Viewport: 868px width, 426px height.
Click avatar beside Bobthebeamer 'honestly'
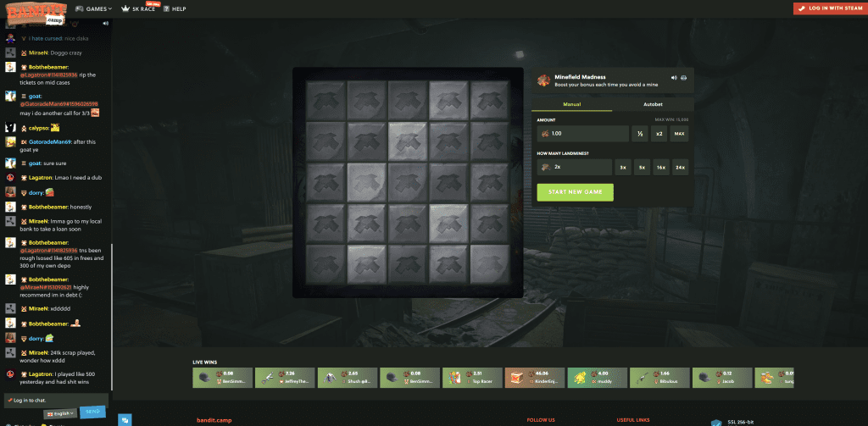tap(10, 207)
